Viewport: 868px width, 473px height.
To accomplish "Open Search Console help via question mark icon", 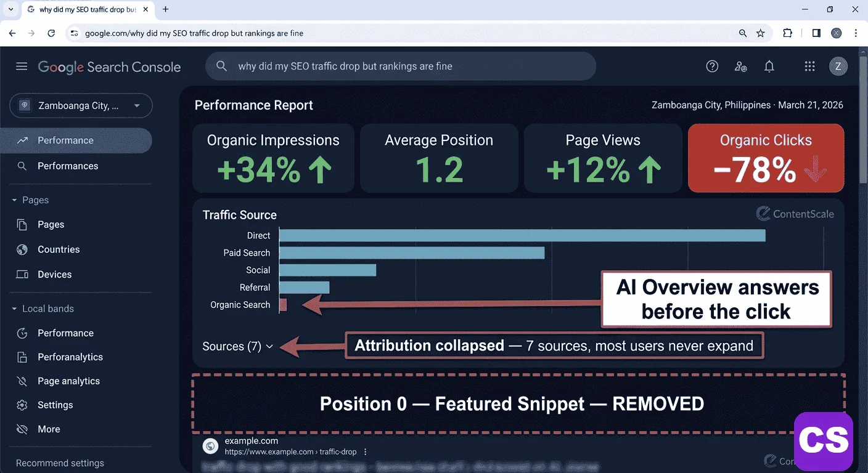I will click(x=712, y=66).
